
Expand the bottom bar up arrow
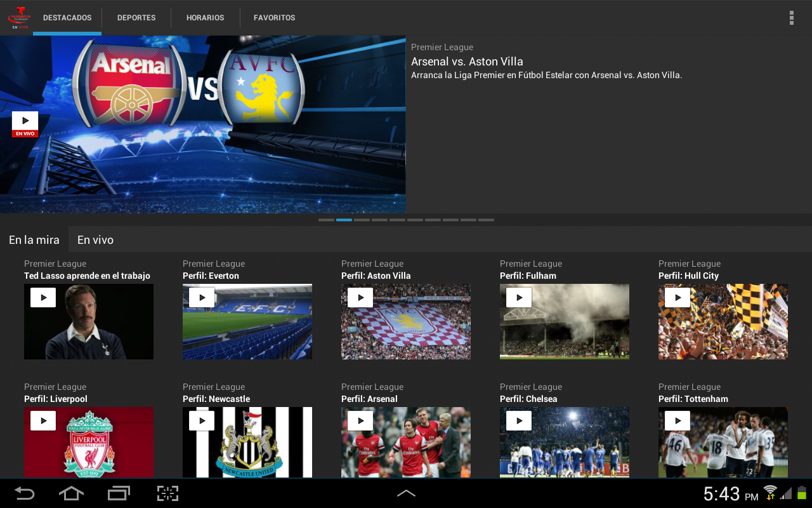(406, 493)
